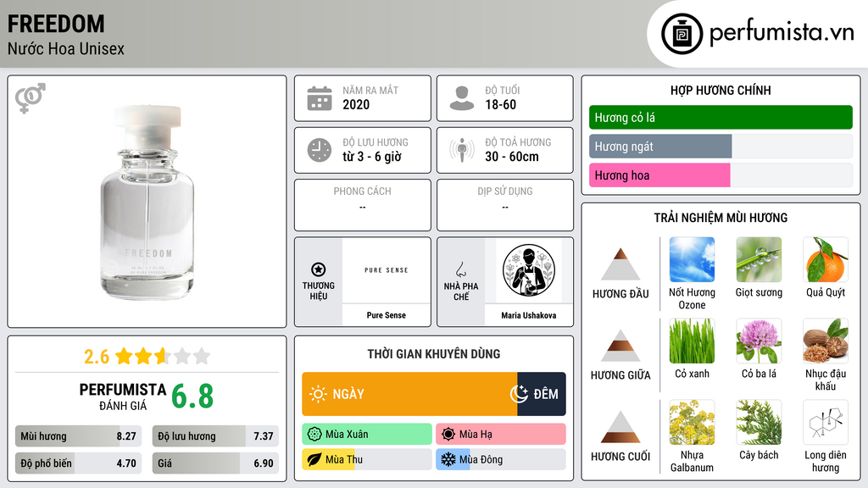This screenshot has width=868, height=488.
Task: Click the star badge icon above Thương hiệu
Action: pyautogui.click(x=319, y=269)
